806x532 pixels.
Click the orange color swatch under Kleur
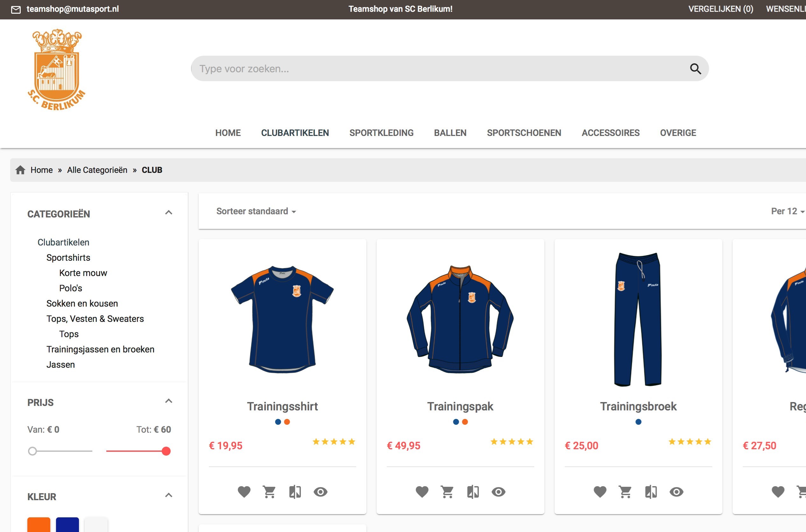(39, 525)
